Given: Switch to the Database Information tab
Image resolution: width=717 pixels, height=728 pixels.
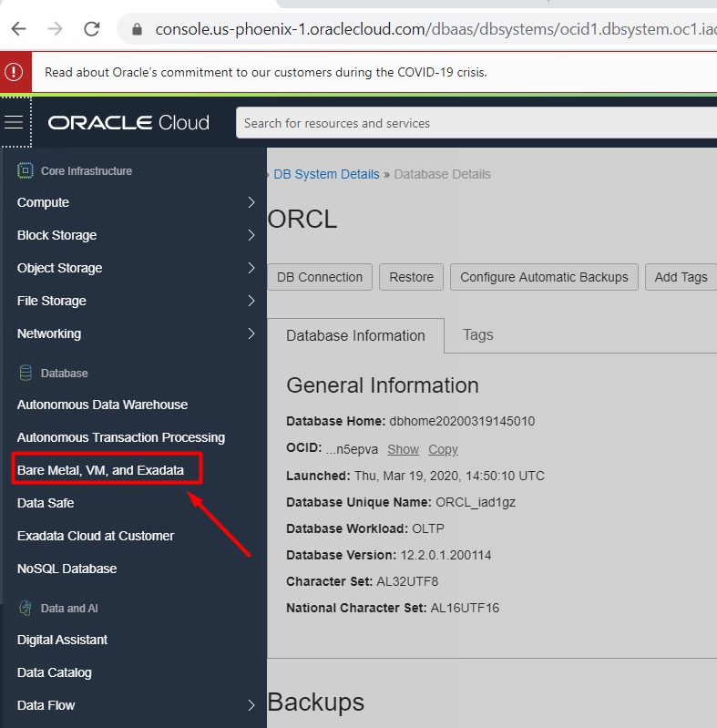Looking at the screenshot, I should click(x=355, y=335).
